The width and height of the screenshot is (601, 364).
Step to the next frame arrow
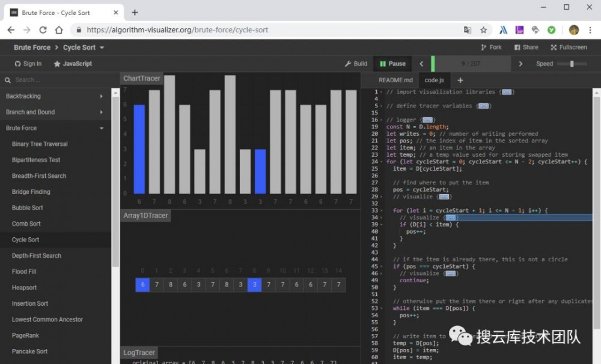pyautogui.click(x=520, y=64)
